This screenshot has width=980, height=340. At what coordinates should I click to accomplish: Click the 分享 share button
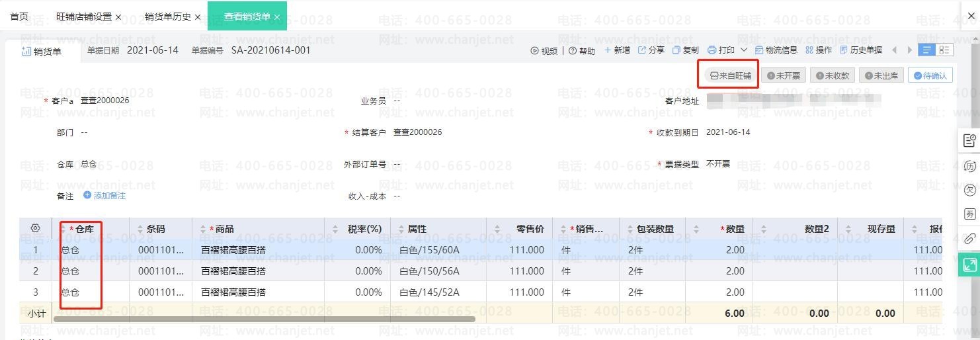(651, 50)
